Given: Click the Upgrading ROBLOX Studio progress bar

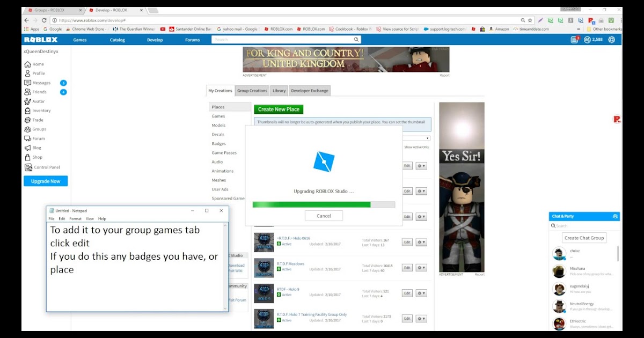Looking at the screenshot, I should click(324, 204).
